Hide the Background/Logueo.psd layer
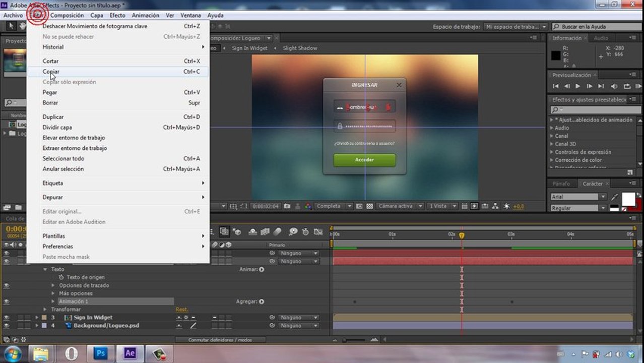 (7, 326)
